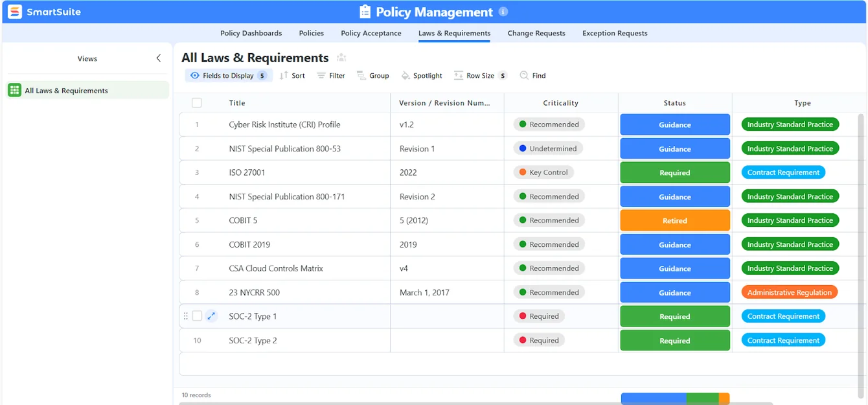The width and height of the screenshot is (868, 405).
Task: Open Cyber Risk Institute (CRI) Profile record
Action: (x=284, y=124)
